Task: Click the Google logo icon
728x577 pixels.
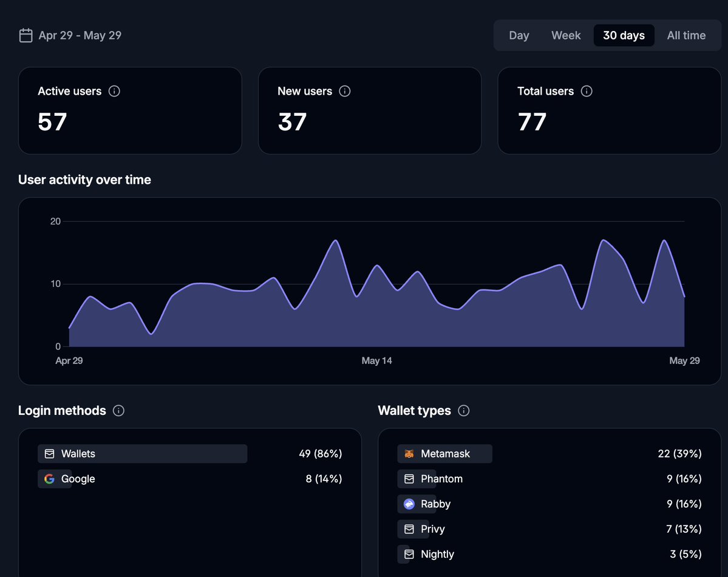Action: (x=49, y=479)
